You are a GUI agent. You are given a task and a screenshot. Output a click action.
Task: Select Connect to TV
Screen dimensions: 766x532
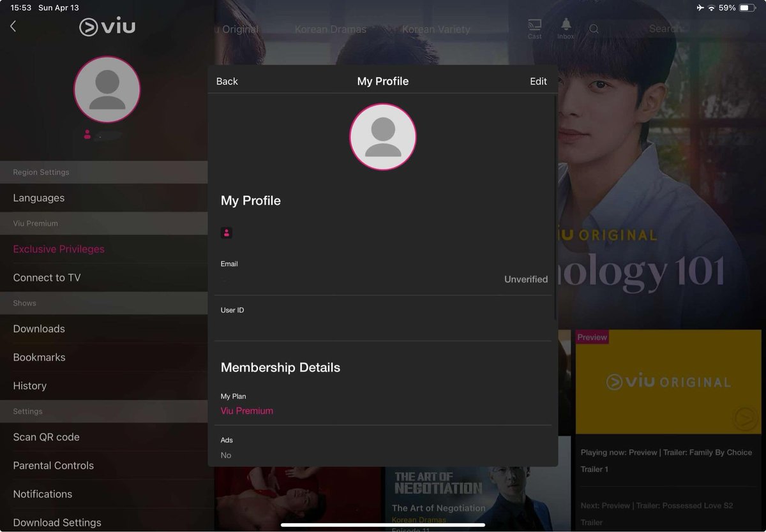click(103, 277)
